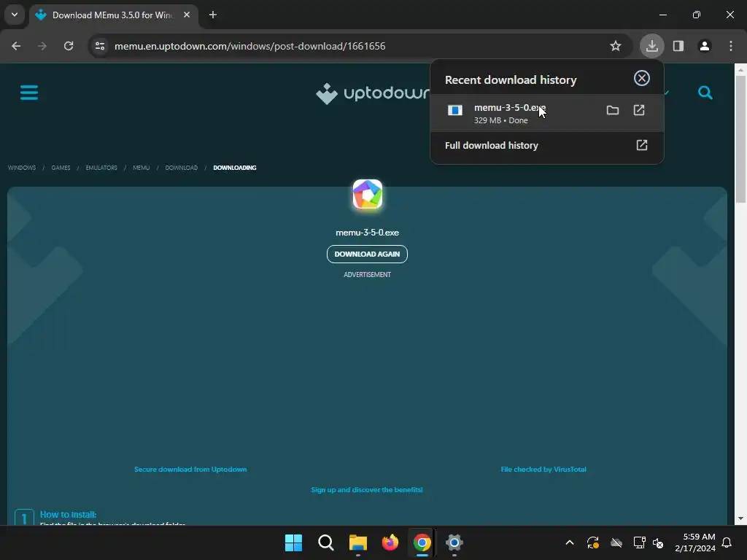The image size is (747, 560).
Task: Open Chrome three-dot menu
Action: point(731,46)
